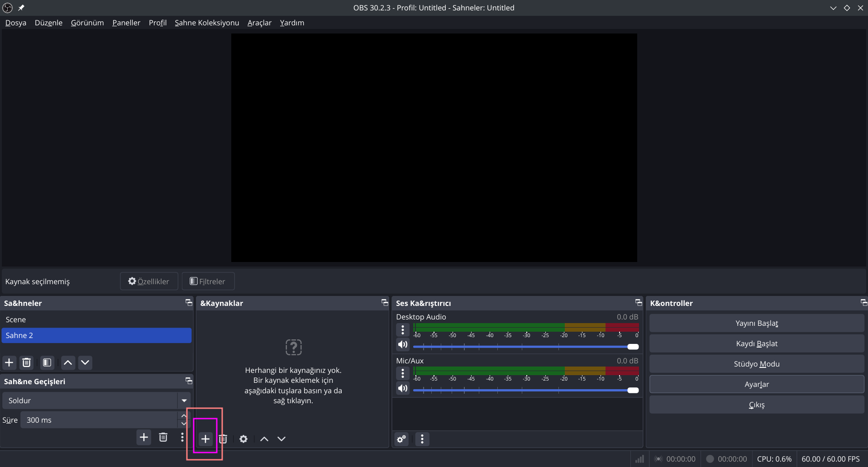Click the streaming status indicator icon
The image size is (868, 467).
pyautogui.click(x=658, y=459)
